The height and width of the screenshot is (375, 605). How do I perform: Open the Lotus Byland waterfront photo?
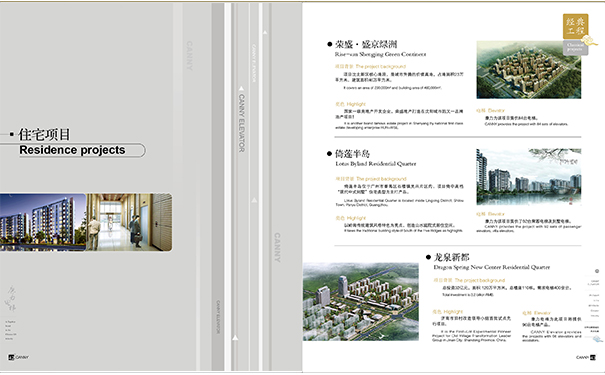529,177
